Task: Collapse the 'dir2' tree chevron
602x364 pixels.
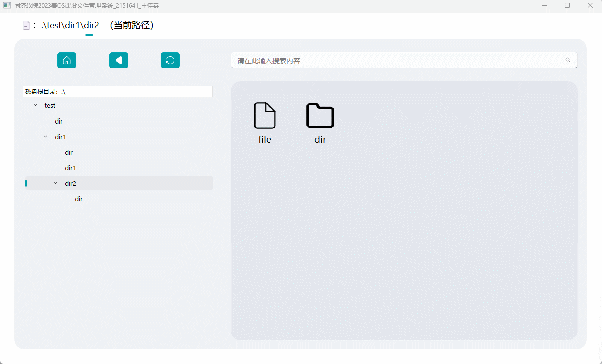Action: pyautogui.click(x=56, y=183)
